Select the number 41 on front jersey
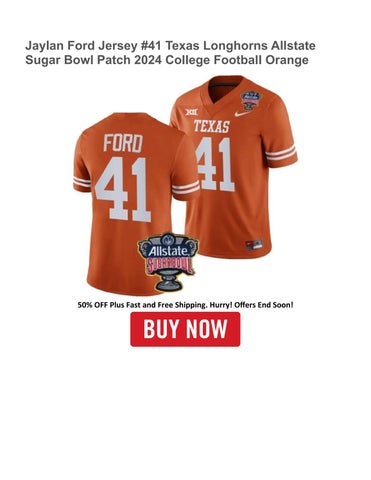Image resolution: width=371 pixels, height=480 pixels. (215, 164)
